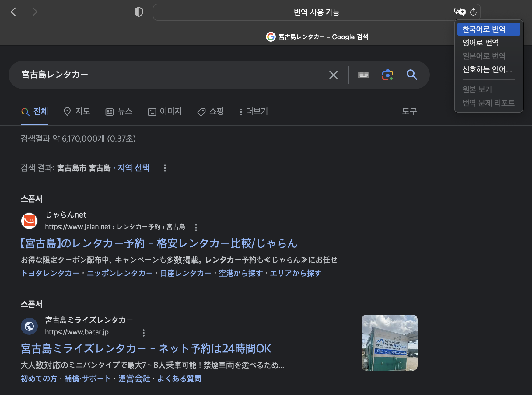
Task: Switch to the 전체 search tab
Action: pos(34,111)
